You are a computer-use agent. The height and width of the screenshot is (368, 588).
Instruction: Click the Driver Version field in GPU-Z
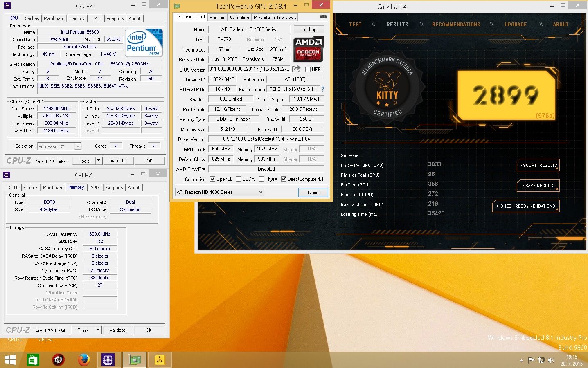266,139
